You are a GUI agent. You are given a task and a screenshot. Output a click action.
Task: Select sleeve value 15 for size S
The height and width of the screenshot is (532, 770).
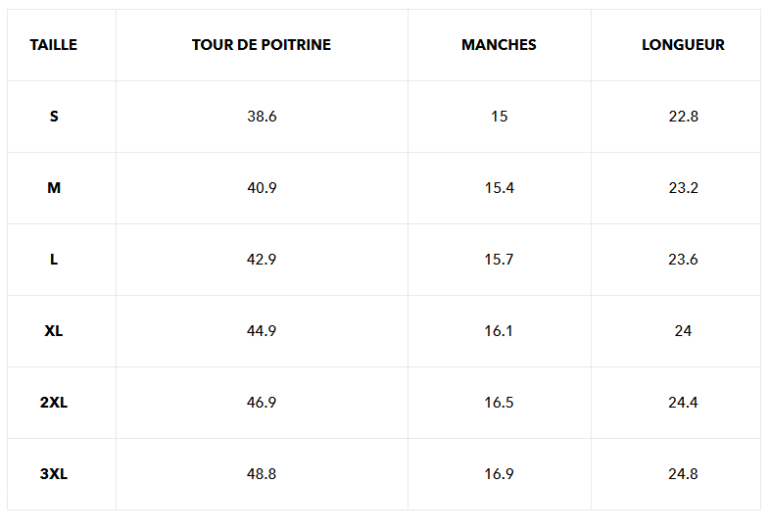coord(500,117)
